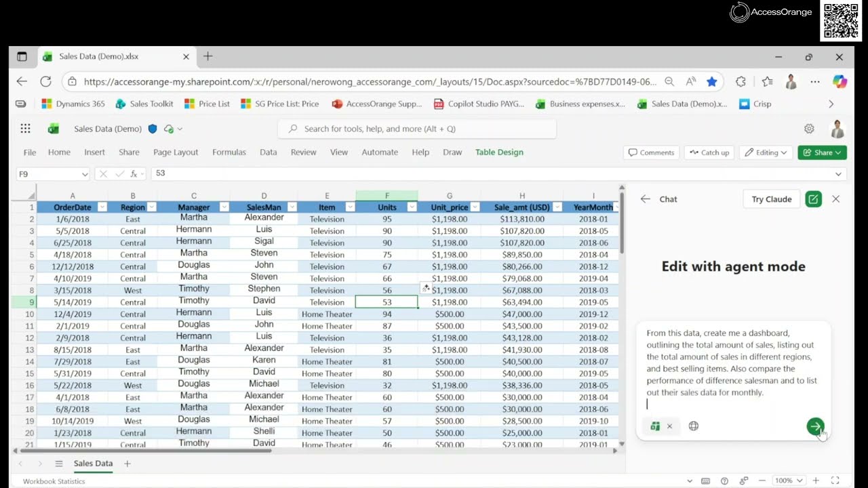
Task: Show more bookmarks chevron
Action: [x=831, y=104]
